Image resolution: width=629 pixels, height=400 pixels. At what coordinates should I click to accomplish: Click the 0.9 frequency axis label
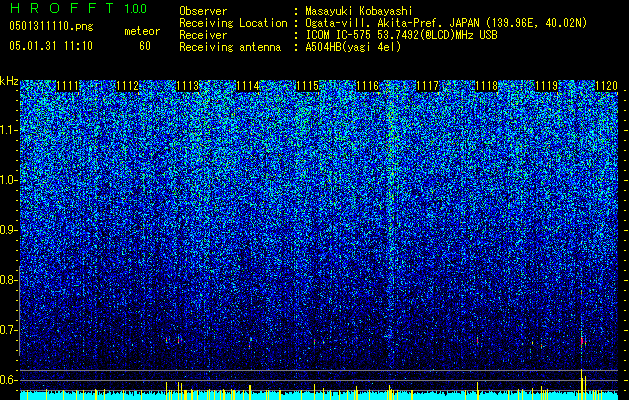coord(9,230)
